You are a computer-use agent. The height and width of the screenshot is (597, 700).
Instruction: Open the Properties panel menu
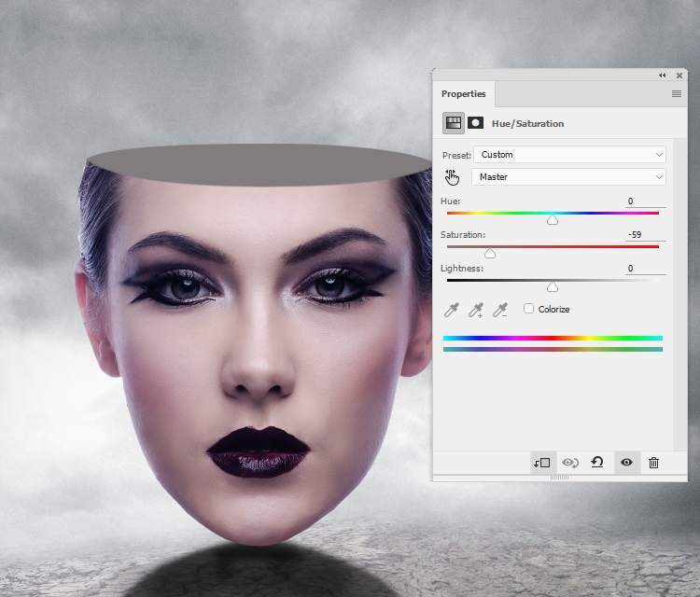(x=677, y=93)
